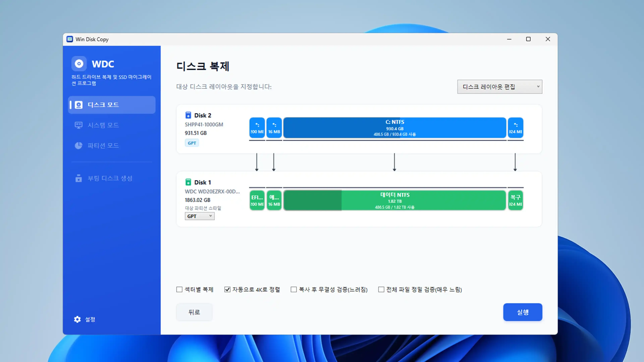Click the Disk 1 green drive icon

pyautogui.click(x=188, y=182)
